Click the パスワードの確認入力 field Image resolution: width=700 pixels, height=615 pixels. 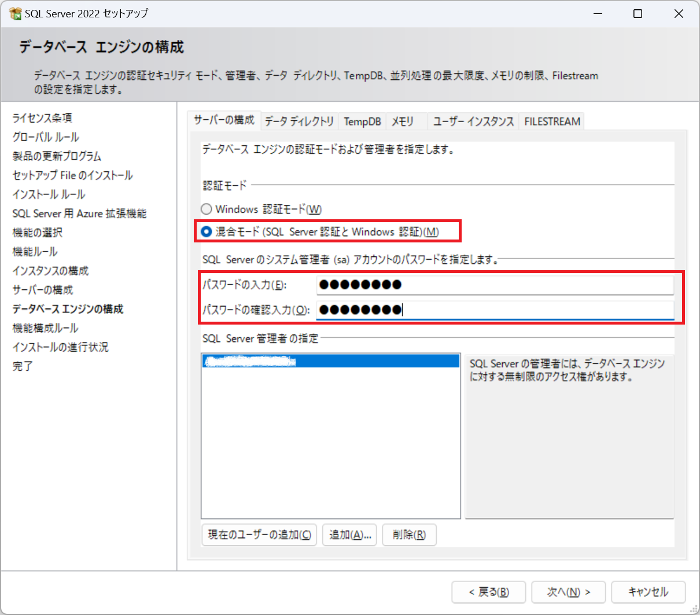495,310
